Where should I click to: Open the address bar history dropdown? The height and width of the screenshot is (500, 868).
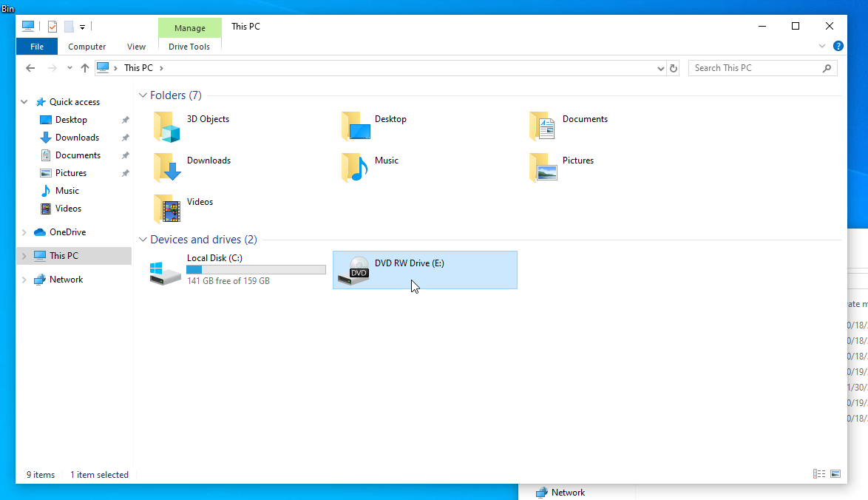[661, 68]
